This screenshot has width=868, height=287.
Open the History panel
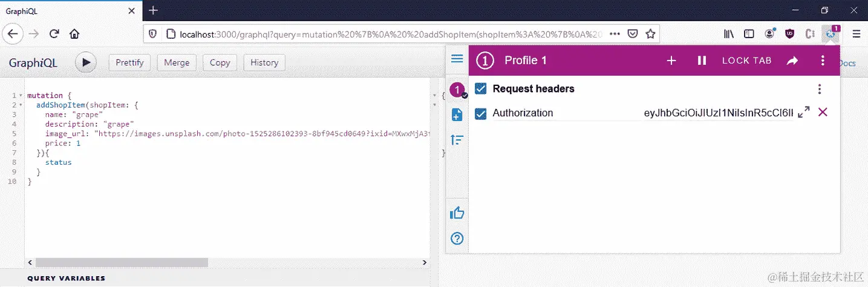(264, 62)
